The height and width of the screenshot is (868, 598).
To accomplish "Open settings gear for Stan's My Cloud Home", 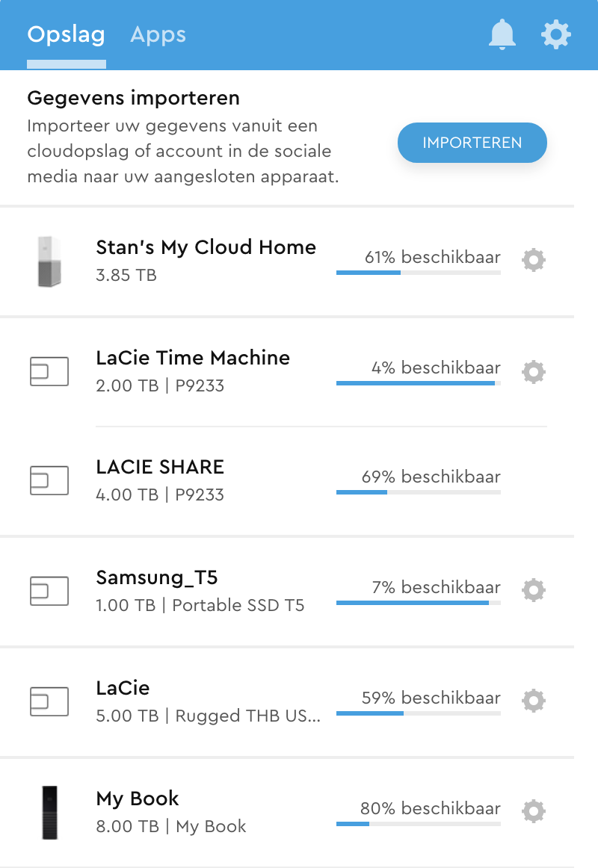I will click(534, 260).
